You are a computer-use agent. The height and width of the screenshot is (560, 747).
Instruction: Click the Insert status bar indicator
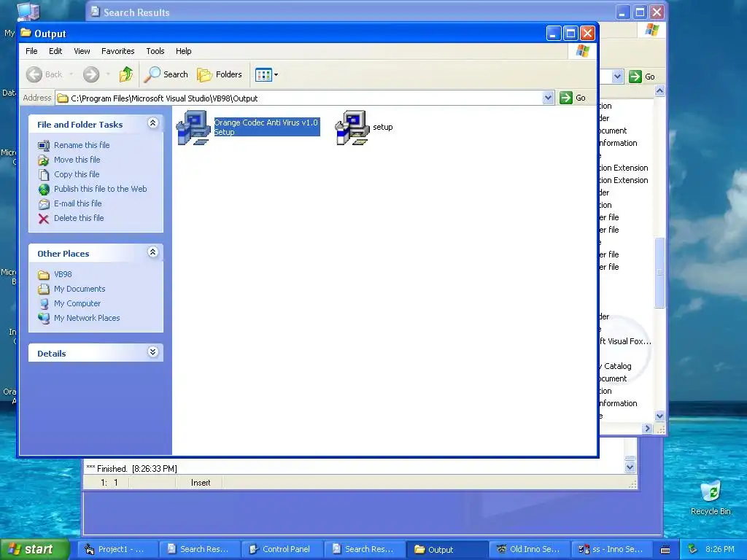(200, 483)
